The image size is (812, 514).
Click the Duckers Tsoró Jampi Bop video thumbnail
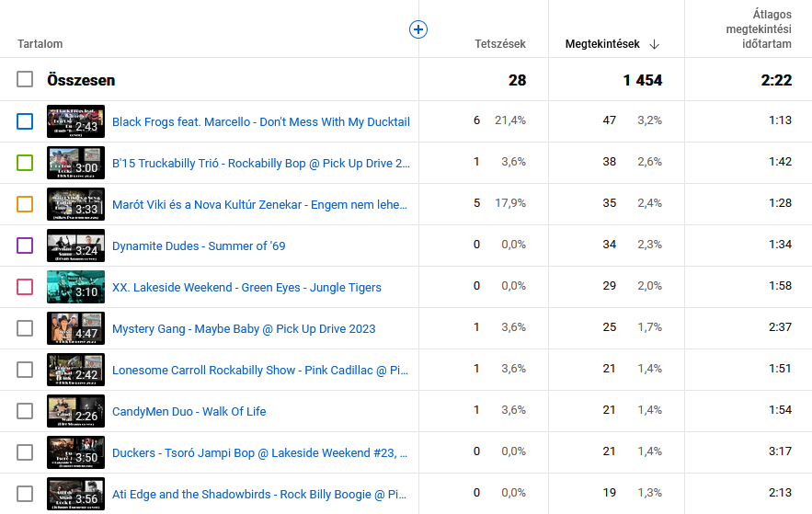(75, 452)
